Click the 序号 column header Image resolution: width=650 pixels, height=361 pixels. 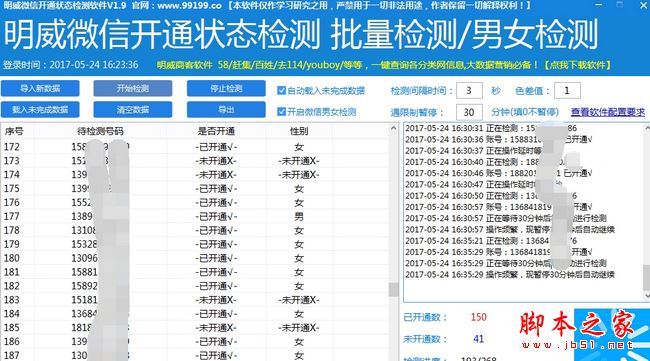[14, 132]
